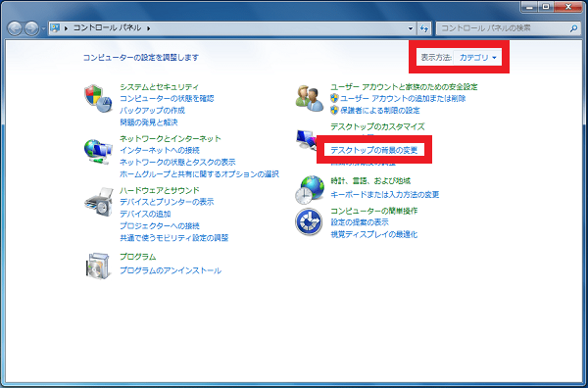Click デスクトップの背景の変更 link
This screenshot has width=588, height=388.
tap(374, 150)
